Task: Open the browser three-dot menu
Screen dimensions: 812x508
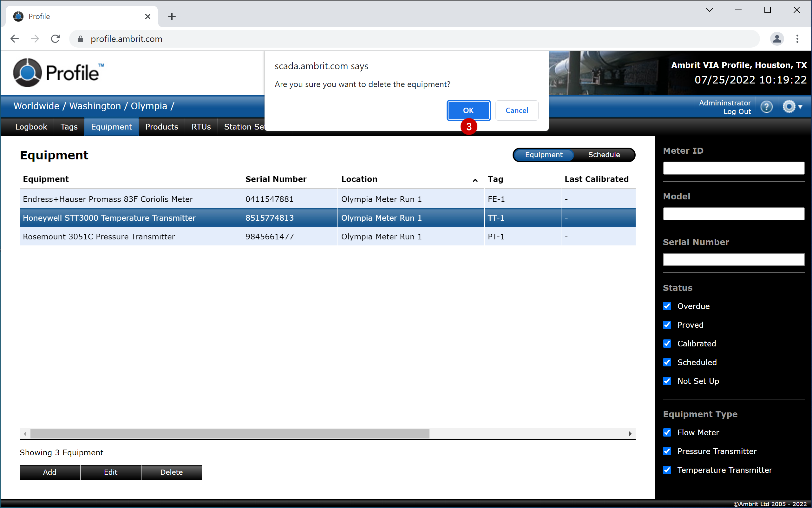Action: click(797, 39)
